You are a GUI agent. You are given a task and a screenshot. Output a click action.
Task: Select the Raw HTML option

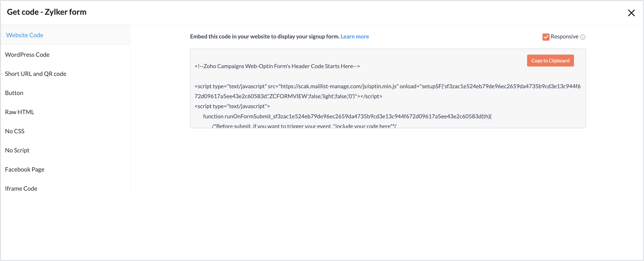tap(20, 112)
